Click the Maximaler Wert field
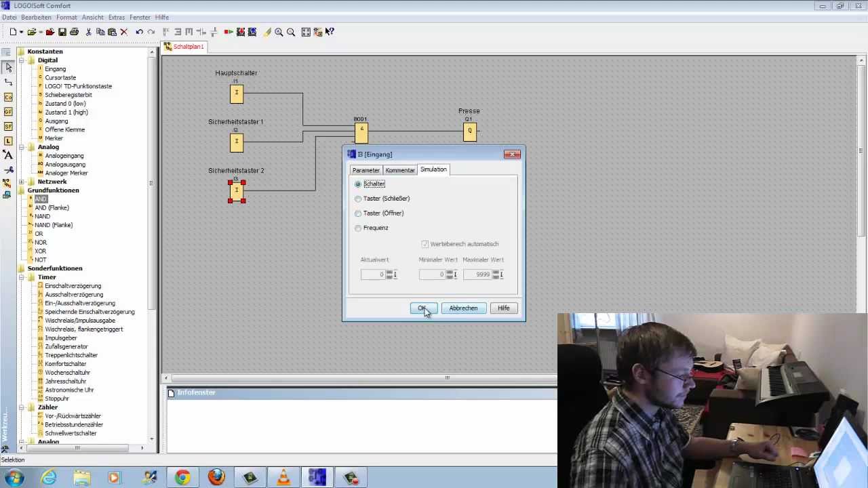This screenshot has height=488, width=868. [x=479, y=274]
